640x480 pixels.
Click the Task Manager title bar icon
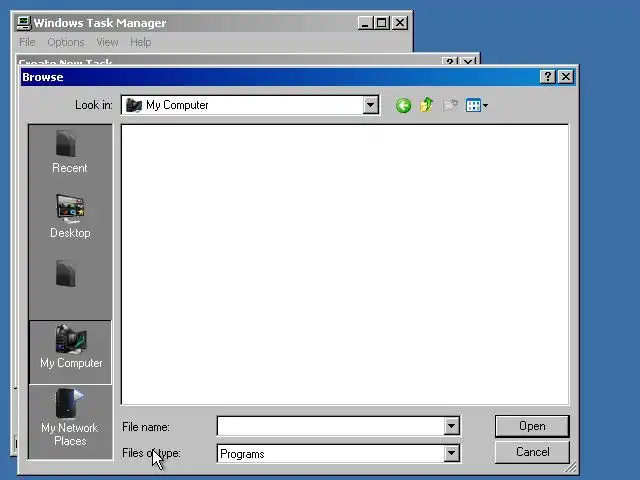pos(24,23)
